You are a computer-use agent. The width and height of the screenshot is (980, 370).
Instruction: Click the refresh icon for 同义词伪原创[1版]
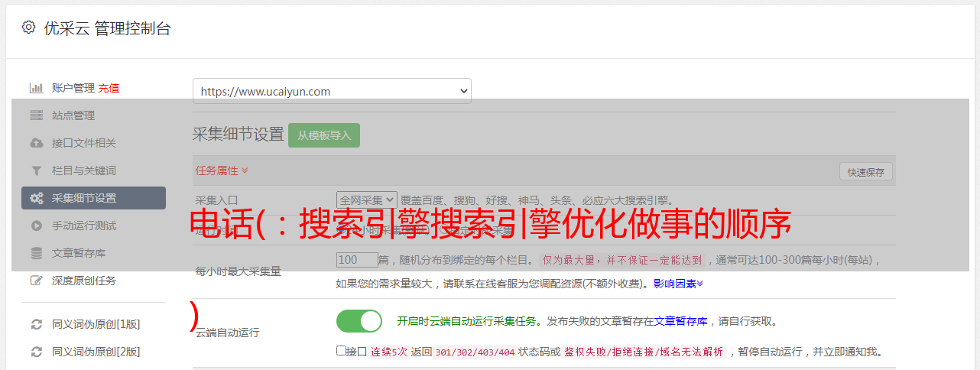click(36, 324)
